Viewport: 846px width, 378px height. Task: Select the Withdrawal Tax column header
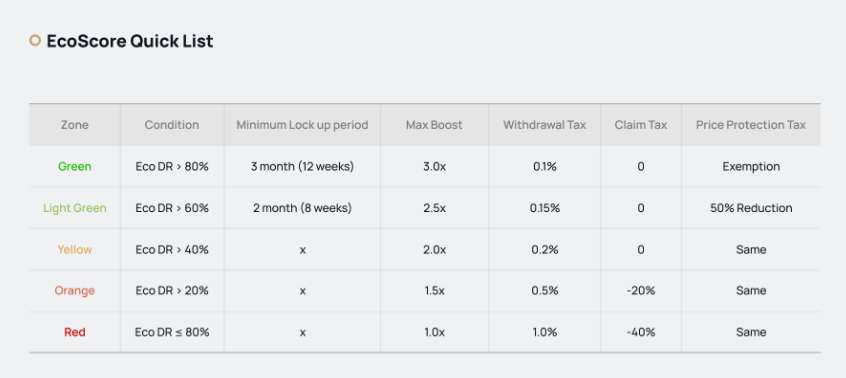(x=544, y=125)
